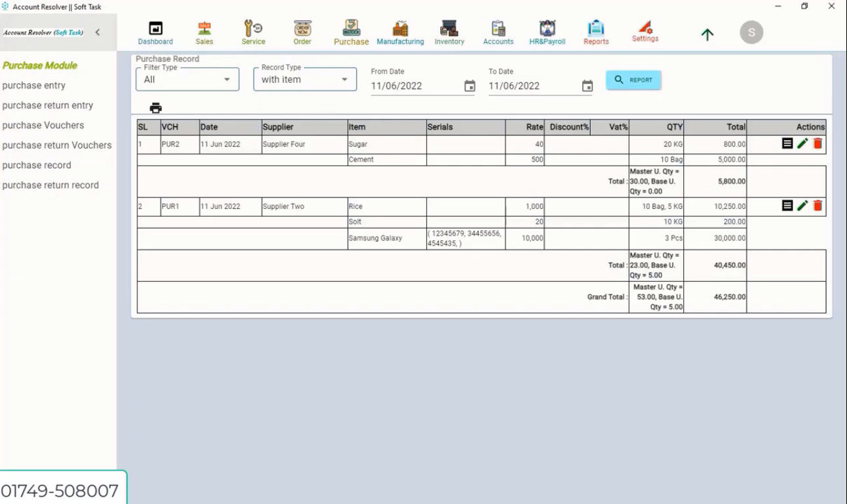Select the Inventory module icon

[449, 32]
